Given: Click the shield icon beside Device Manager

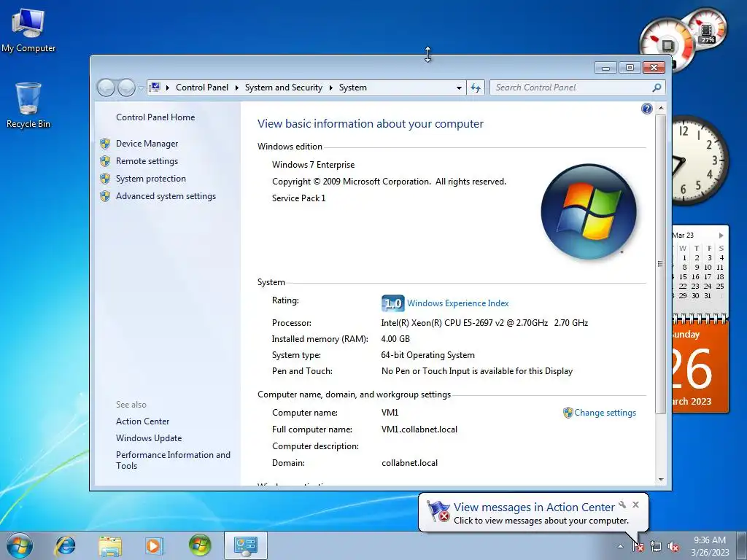Looking at the screenshot, I should click(105, 144).
